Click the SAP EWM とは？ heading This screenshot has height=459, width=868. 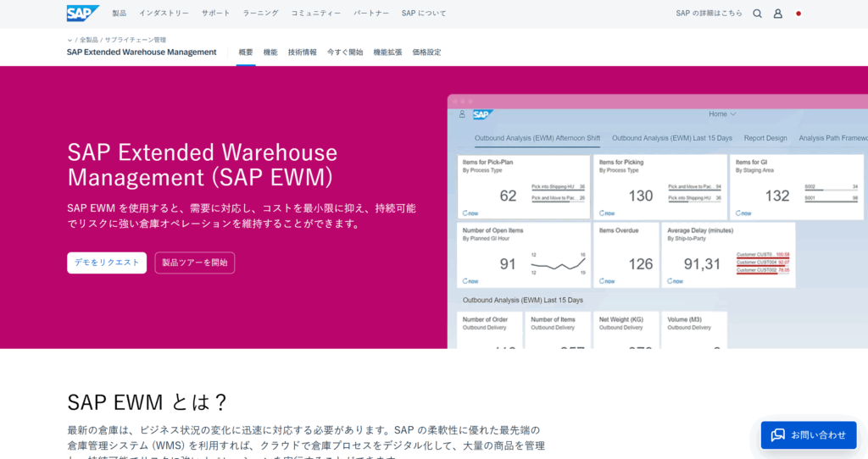point(147,402)
